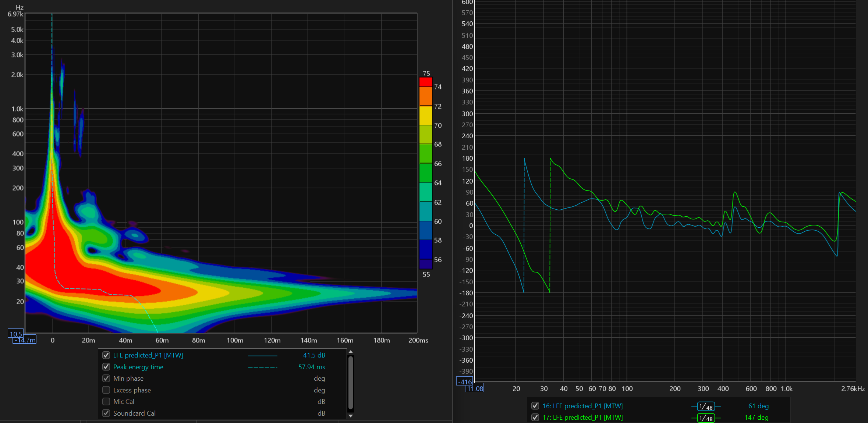The height and width of the screenshot is (423, 868).
Task: Enable the Excess phase checkbox
Action: (x=106, y=390)
